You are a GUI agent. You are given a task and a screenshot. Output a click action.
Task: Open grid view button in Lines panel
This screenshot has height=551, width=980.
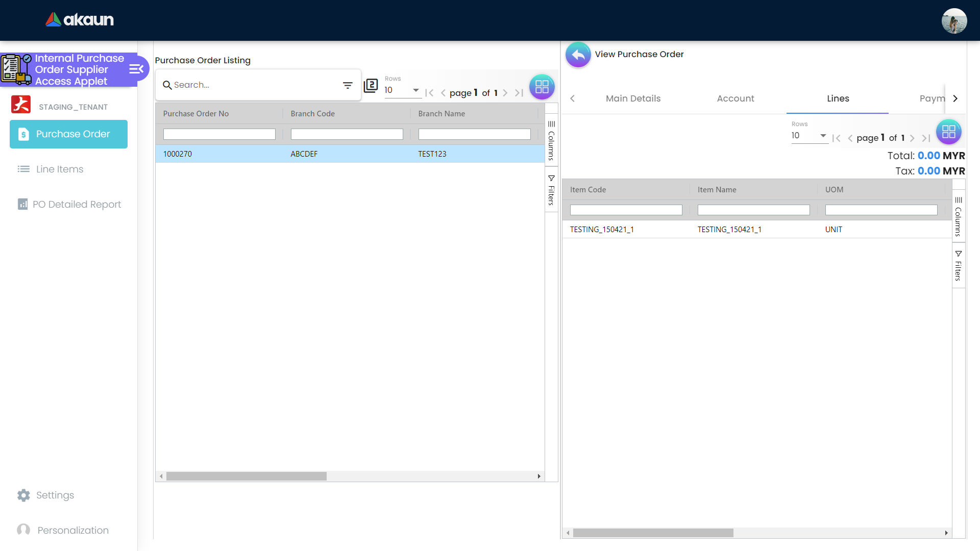point(948,132)
